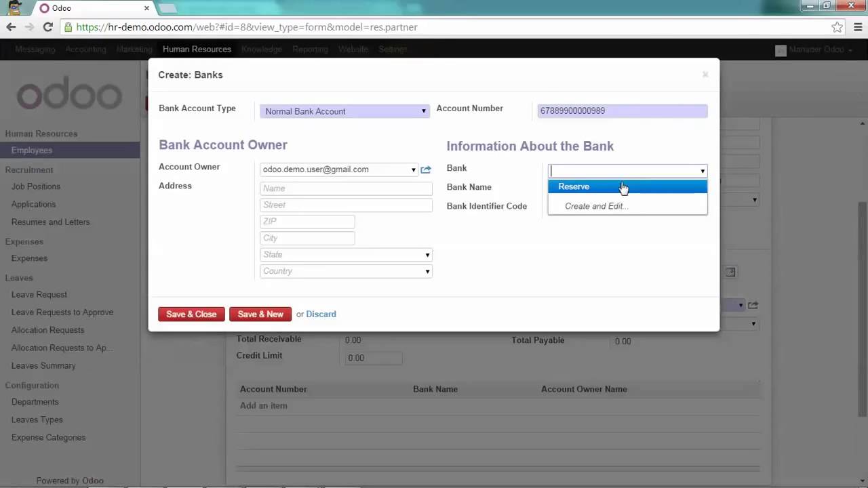Viewport: 868px width, 488px height.
Task: Click the Credit Limit field
Action: coord(374,358)
